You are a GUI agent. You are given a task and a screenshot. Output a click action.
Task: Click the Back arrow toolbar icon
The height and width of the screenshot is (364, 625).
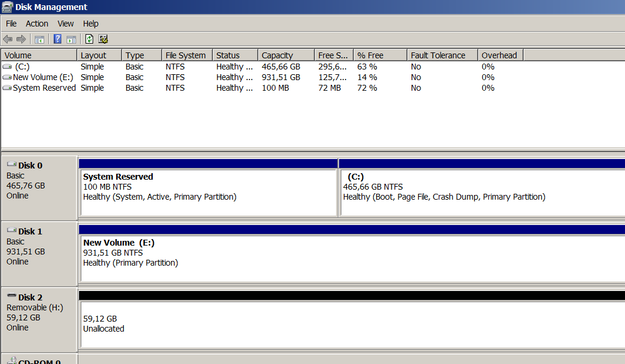point(8,39)
